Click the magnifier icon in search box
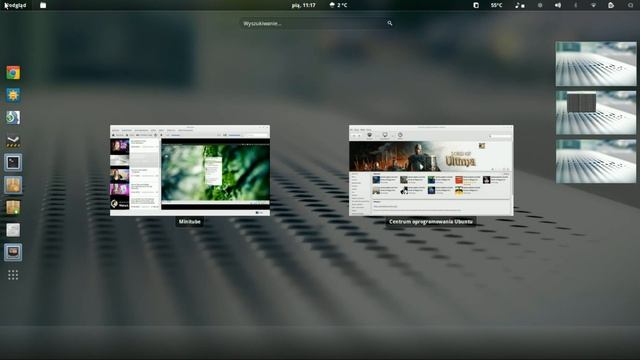 click(390, 23)
